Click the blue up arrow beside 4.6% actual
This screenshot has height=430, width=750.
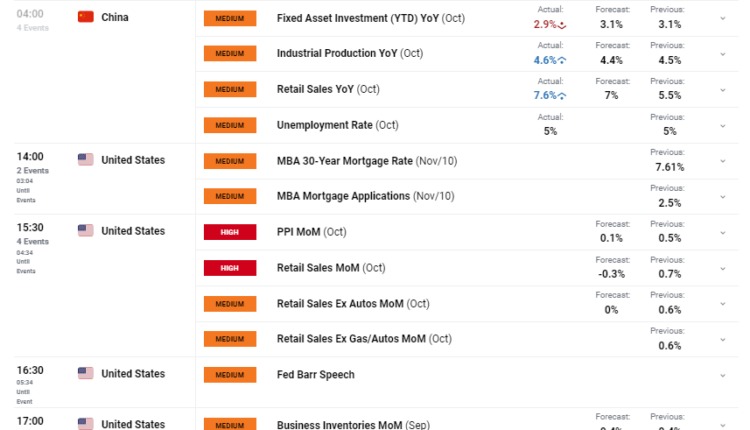click(x=562, y=60)
